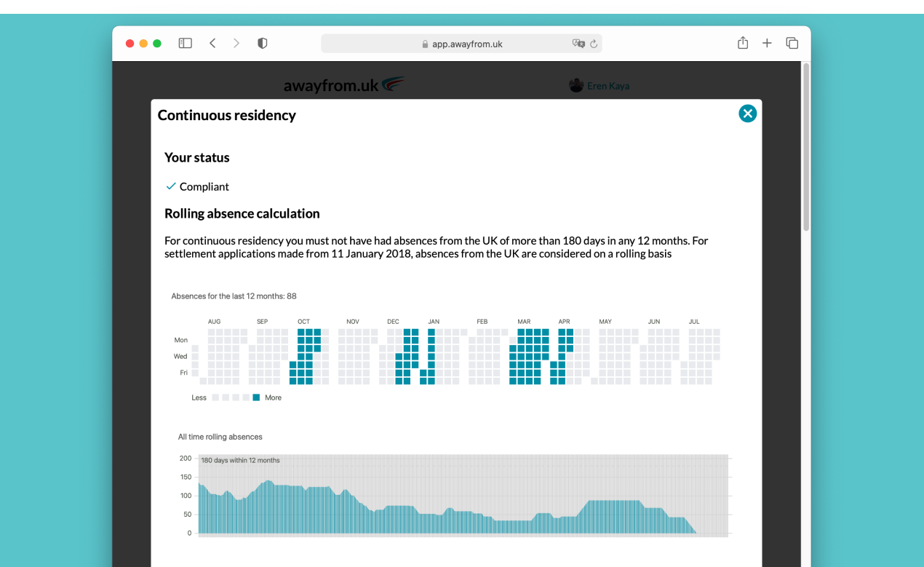Image resolution: width=924 pixels, height=567 pixels.
Task: Select the 'More' teal legend swatch
Action: (256, 397)
